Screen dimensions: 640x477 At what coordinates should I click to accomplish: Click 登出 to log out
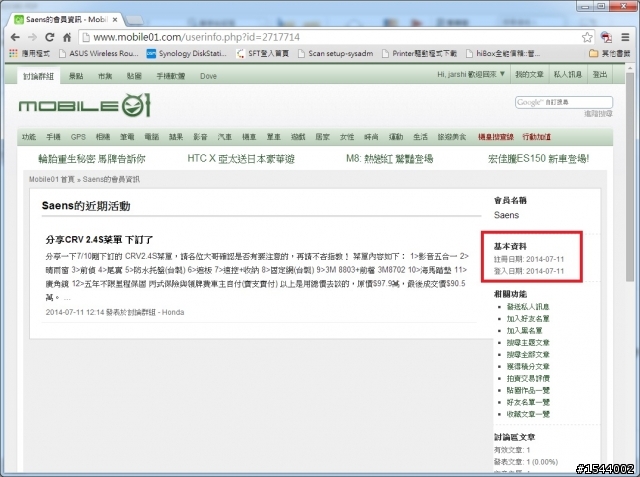point(600,75)
